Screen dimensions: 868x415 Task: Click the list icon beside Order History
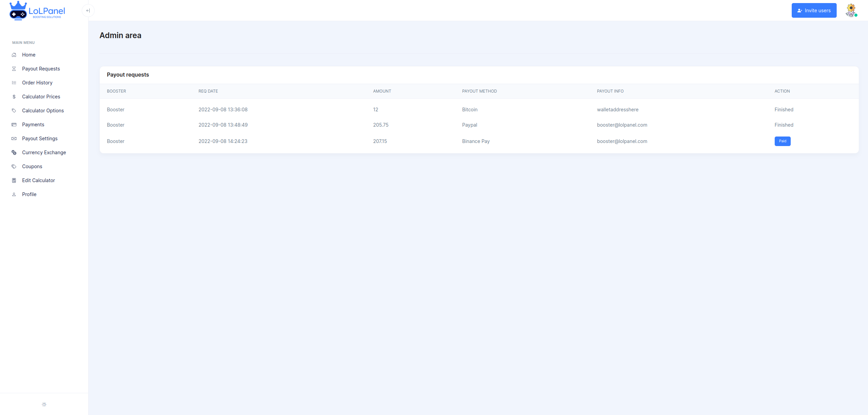click(x=14, y=83)
